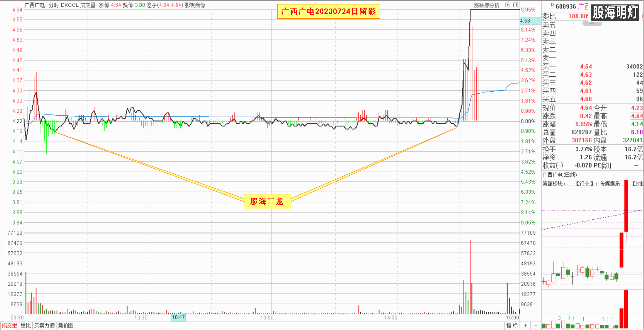Click the 现价 value 4.64

click(x=586, y=108)
